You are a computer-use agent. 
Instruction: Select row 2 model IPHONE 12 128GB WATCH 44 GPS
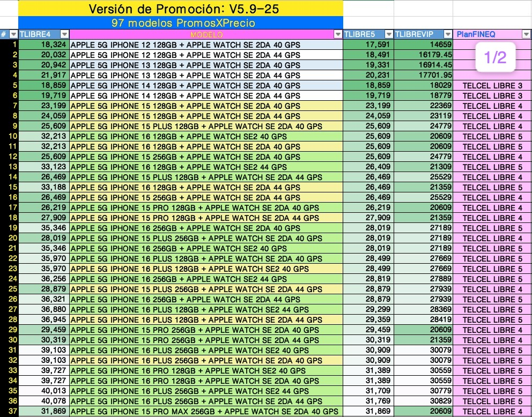tap(206, 55)
